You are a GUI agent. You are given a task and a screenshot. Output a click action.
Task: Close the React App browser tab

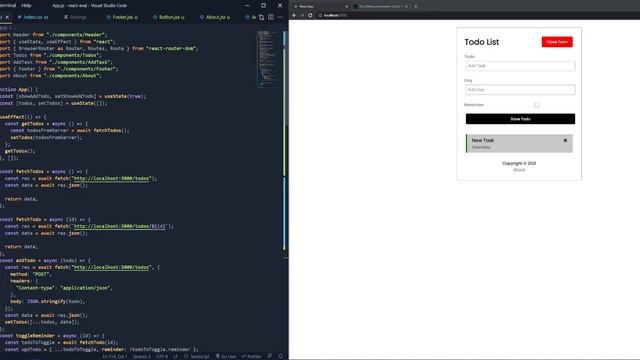click(x=347, y=7)
